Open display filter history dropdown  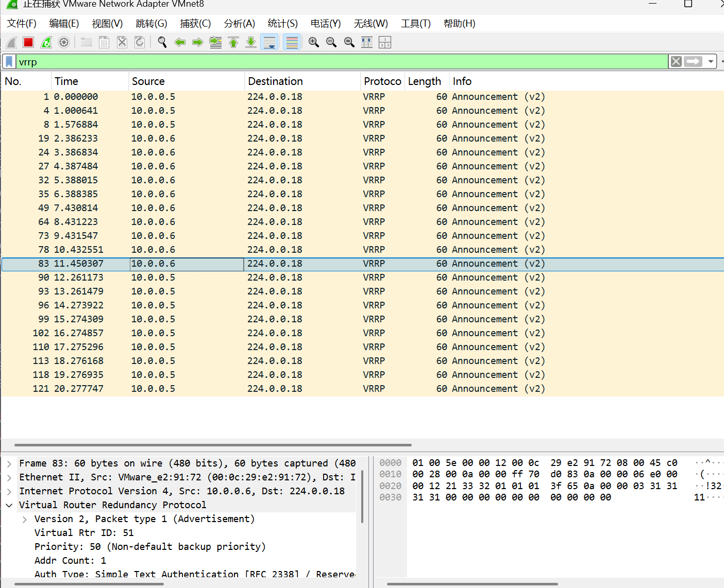pyautogui.click(x=711, y=62)
